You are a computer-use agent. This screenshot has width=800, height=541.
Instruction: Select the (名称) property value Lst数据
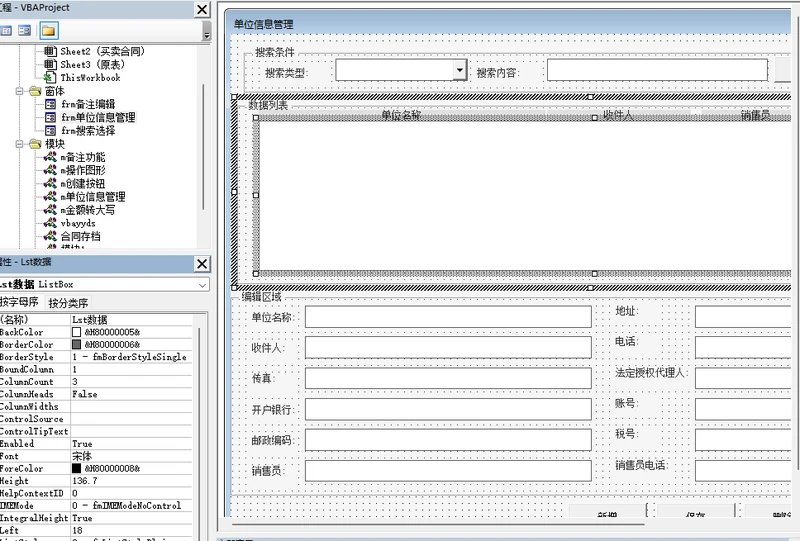131,320
